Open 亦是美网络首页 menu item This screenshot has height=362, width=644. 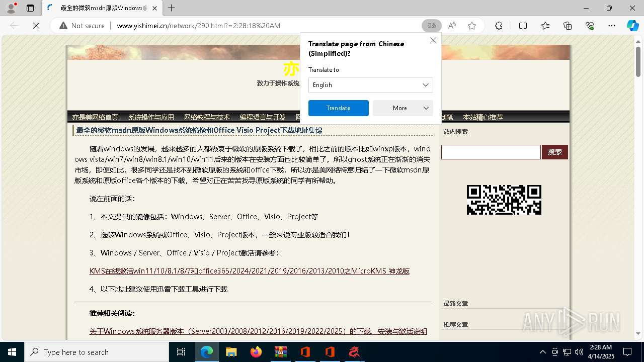95,117
